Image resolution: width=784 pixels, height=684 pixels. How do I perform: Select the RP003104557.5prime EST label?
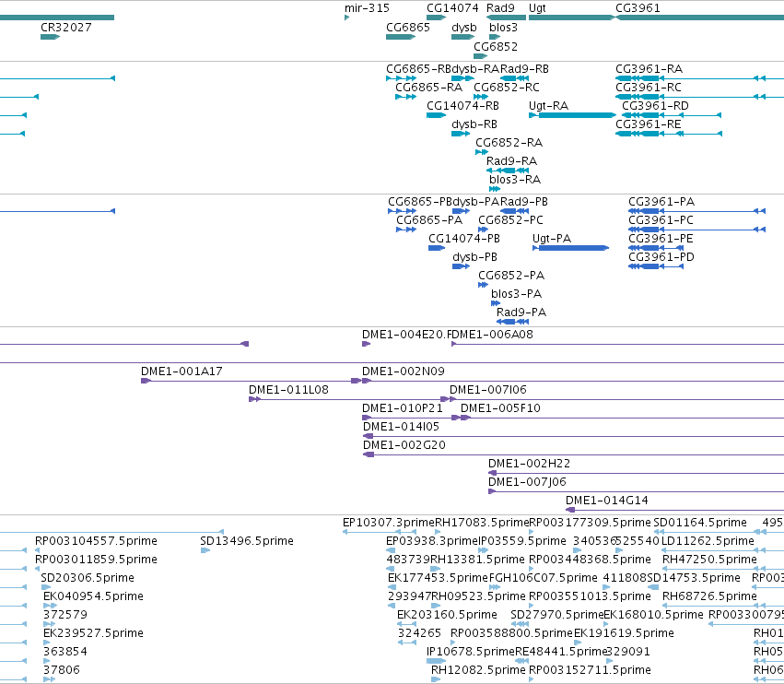click(x=96, y=541)
